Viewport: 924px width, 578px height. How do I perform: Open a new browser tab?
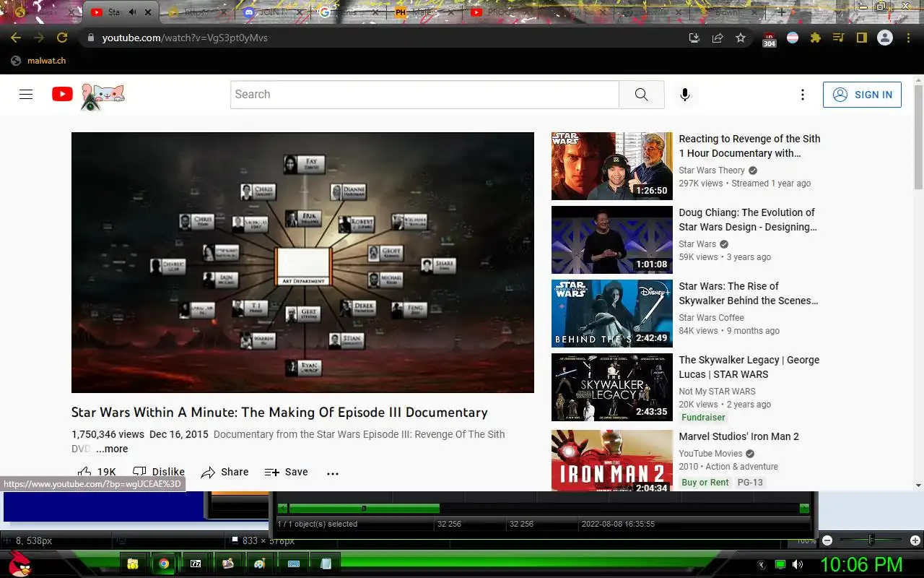[x=781, y=12]
